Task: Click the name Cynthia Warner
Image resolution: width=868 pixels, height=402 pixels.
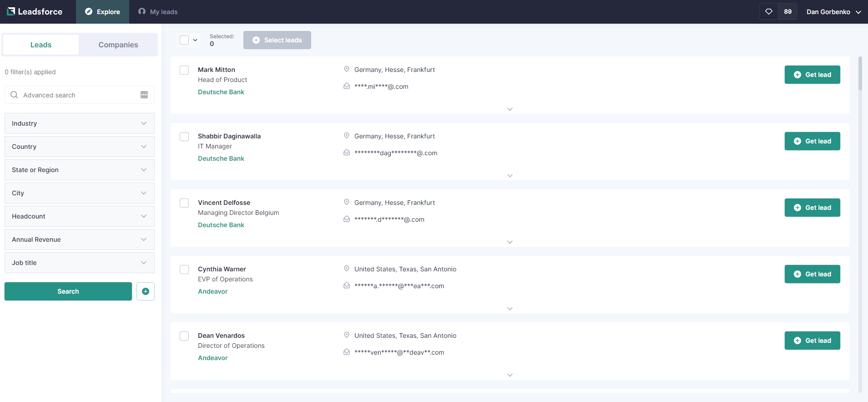Action: (x=222, y=269)
